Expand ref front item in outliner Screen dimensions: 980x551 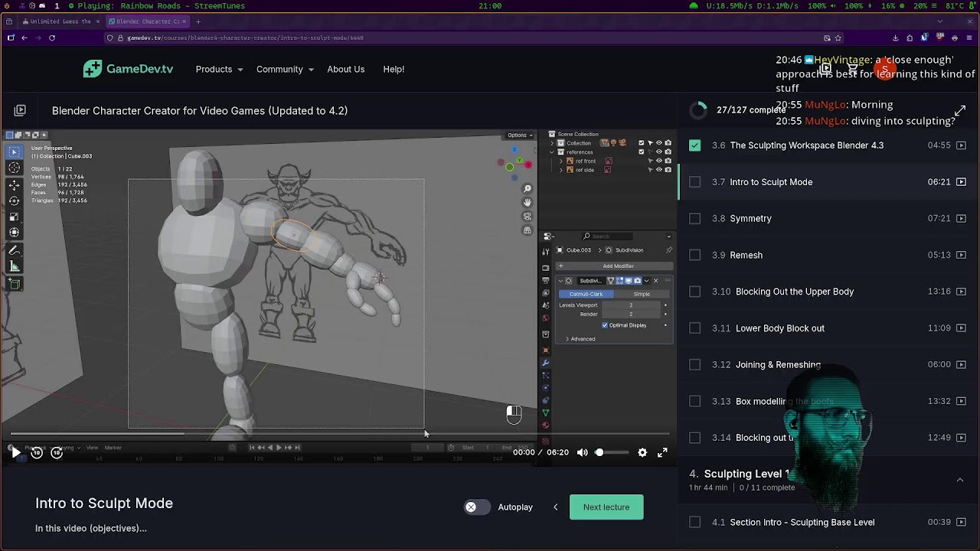(x=560, y=161)
